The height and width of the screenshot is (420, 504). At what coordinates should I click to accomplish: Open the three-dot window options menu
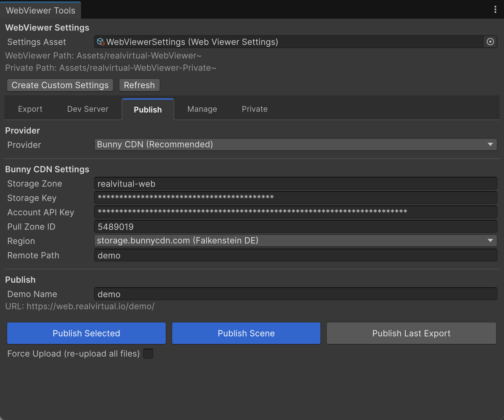[x=495, y=10]
